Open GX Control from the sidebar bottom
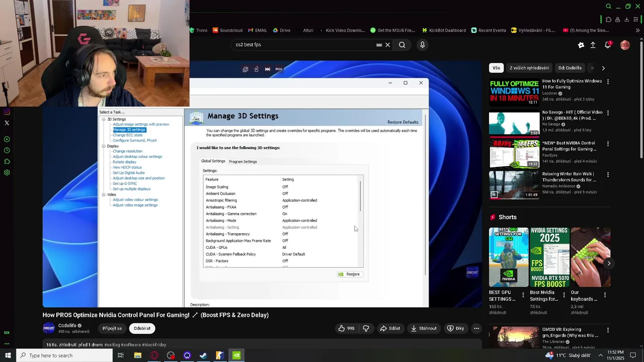The width and height of the screenshot is (644, 362). [7, 332]
